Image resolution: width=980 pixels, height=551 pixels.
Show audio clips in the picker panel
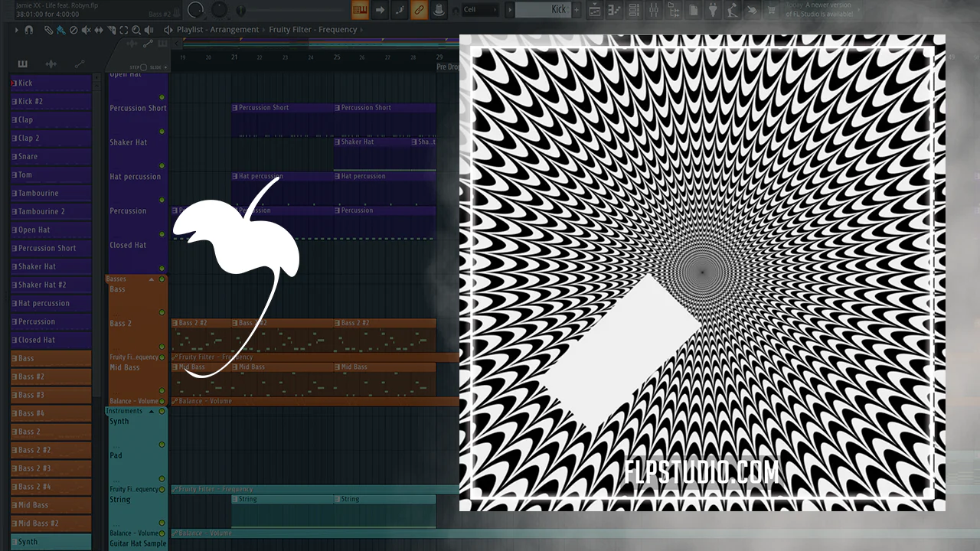point(51,64)
